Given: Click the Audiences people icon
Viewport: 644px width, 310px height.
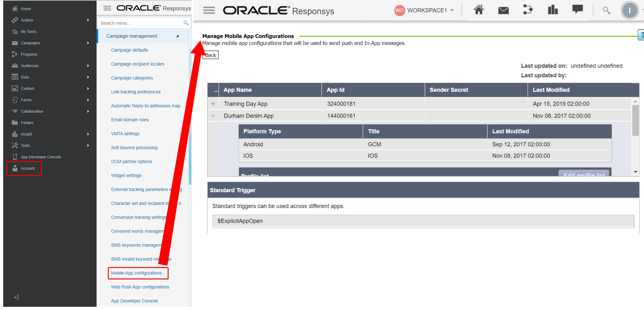Looking at the screenshot, I should pyautogui.click(x=15, y=66).
